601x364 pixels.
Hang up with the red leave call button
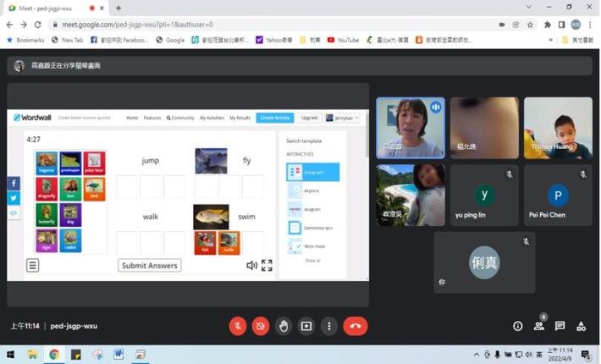[x=356, y=326]
